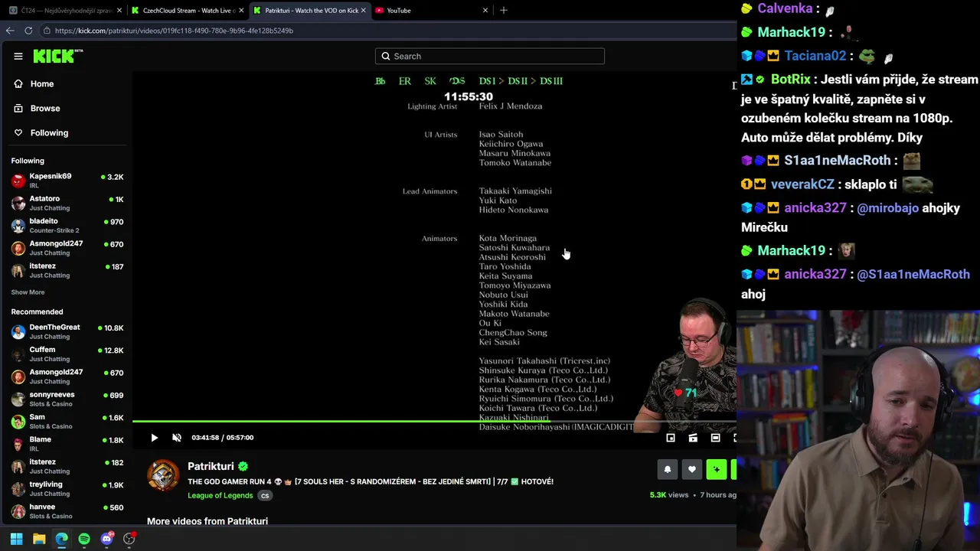Image resolution: width=980 pixels, height=551 pixels.
Task: Click the Recommended section heading
Action: coord(37,311)
